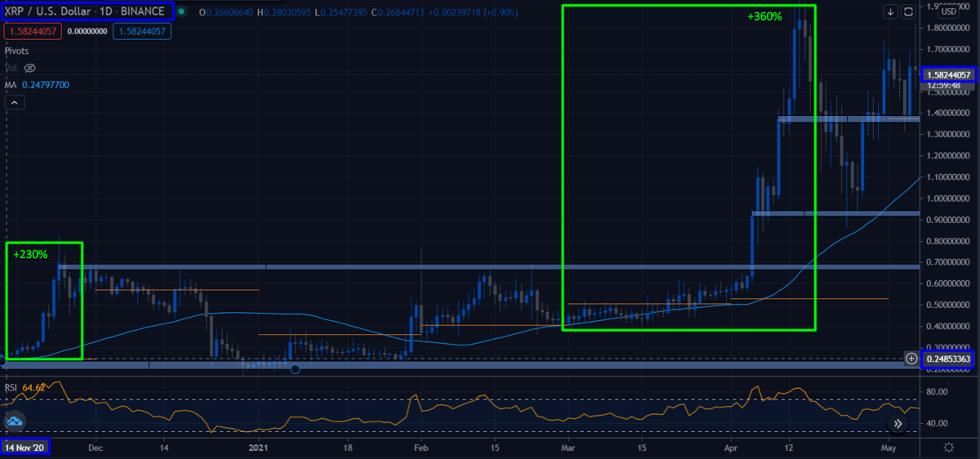Toggle visibility of the Vol indicator
Screen dimensions: 980x459
point(31,68)
